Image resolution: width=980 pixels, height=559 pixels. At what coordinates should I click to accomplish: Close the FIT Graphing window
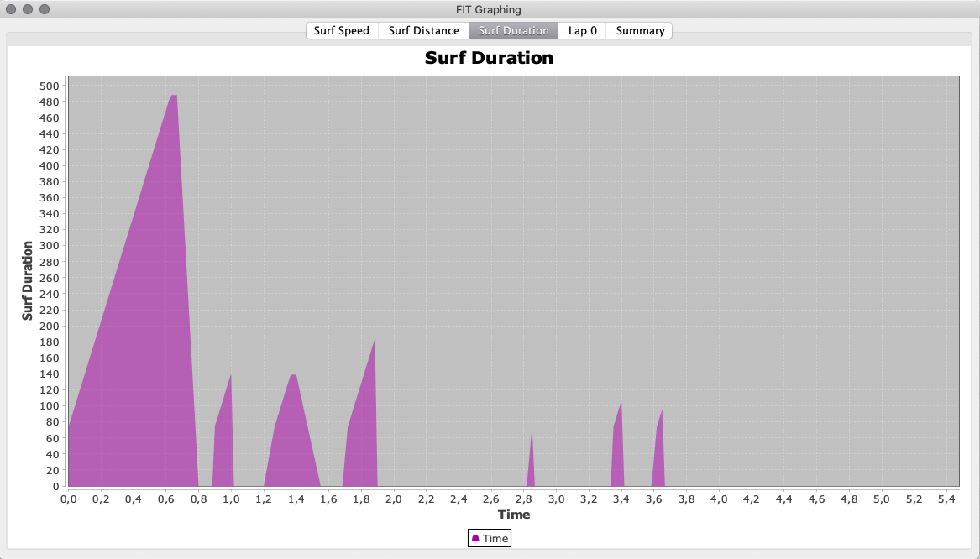click(11, 9)
